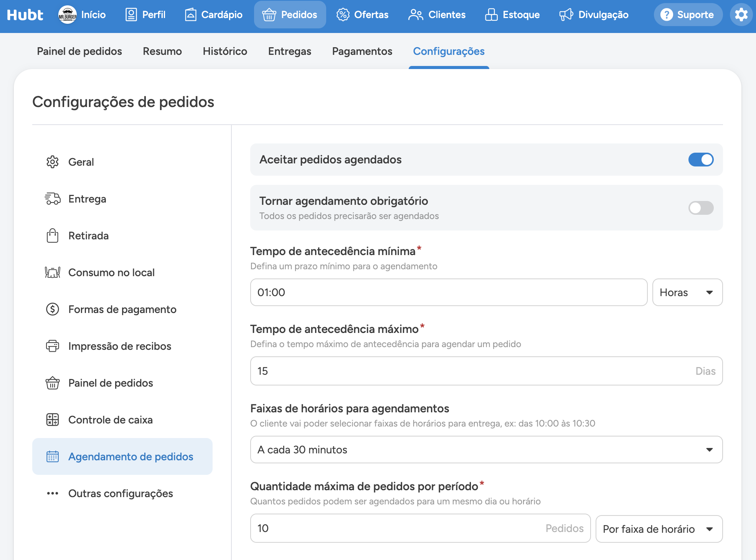Open Clientes in top navigation

coord(437,15)
